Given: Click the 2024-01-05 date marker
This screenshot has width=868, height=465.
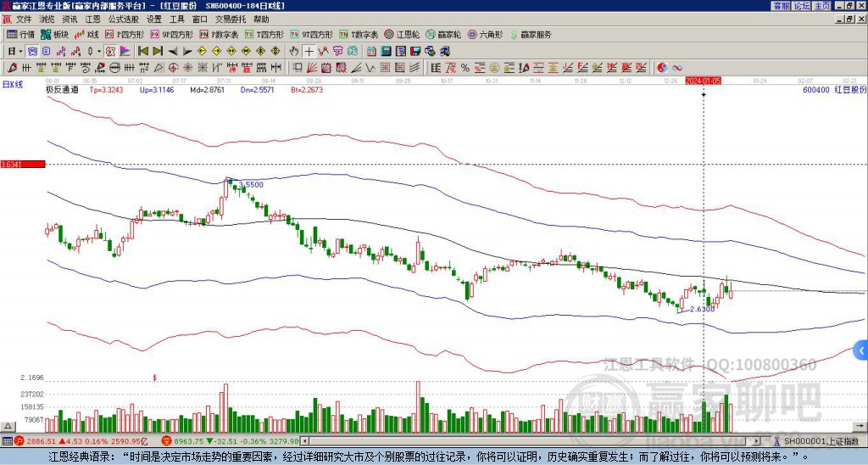Looking at the screenshot, I should point(703,81).
